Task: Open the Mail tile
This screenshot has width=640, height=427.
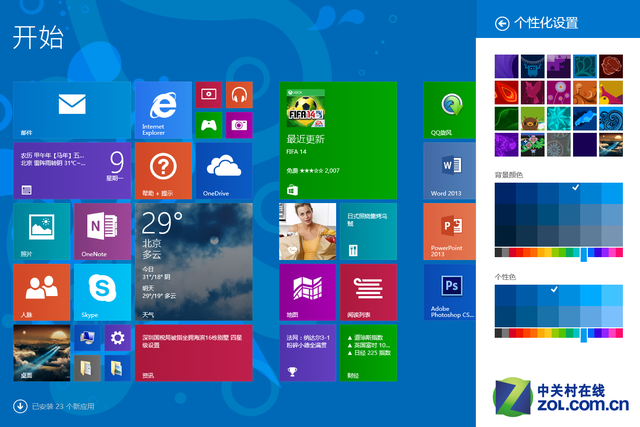Action: click(x=72, y=110)
